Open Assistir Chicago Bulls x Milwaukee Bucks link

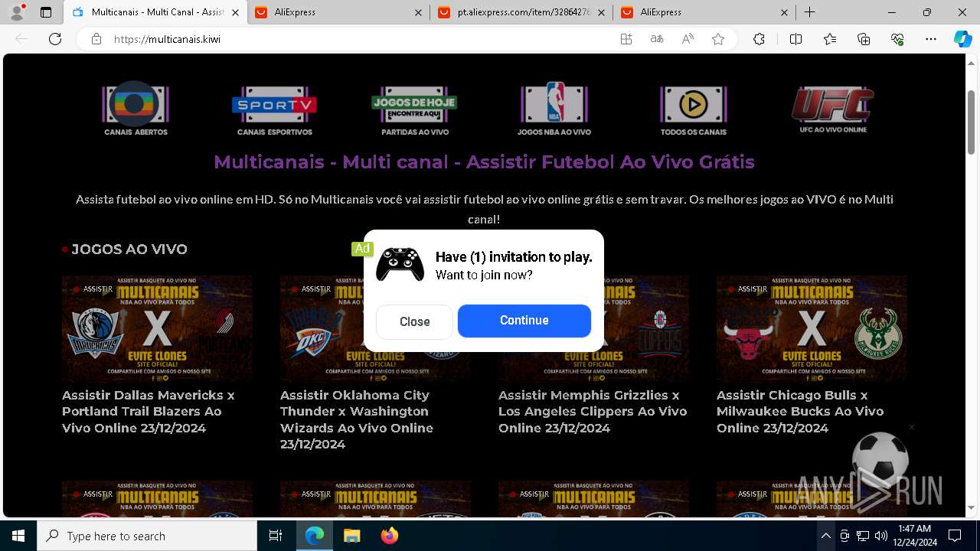coord(800,412)
